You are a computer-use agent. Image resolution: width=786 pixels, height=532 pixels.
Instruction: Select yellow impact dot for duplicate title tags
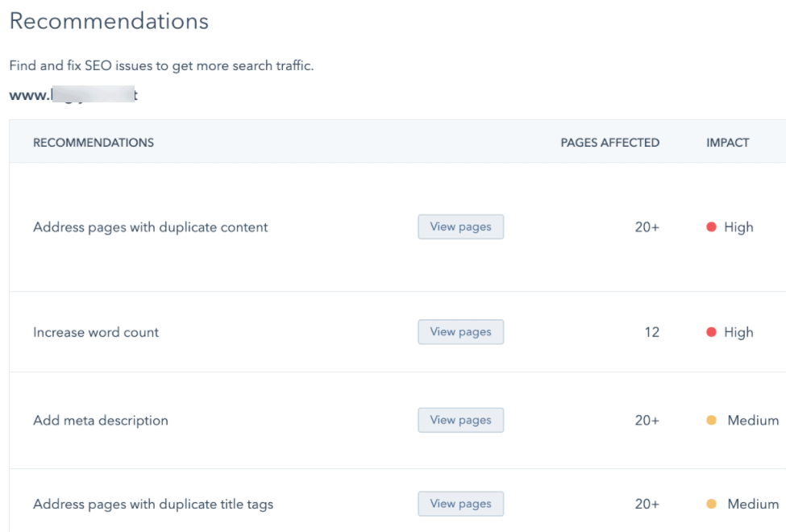point(711,505)
